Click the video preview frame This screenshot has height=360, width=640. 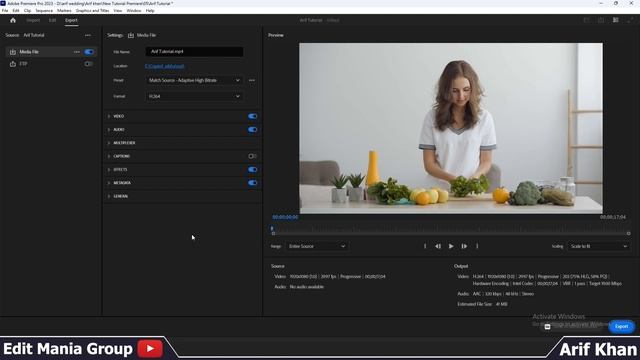click(451, 128)
